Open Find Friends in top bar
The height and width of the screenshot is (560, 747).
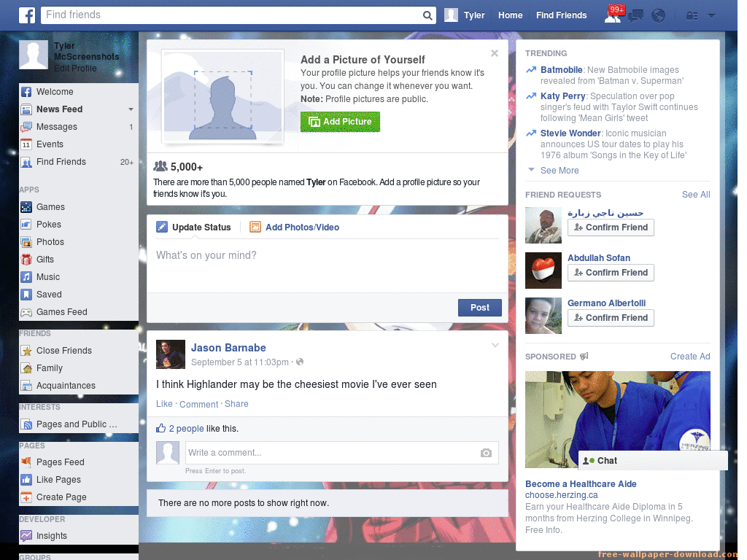[x=561, y=15]
